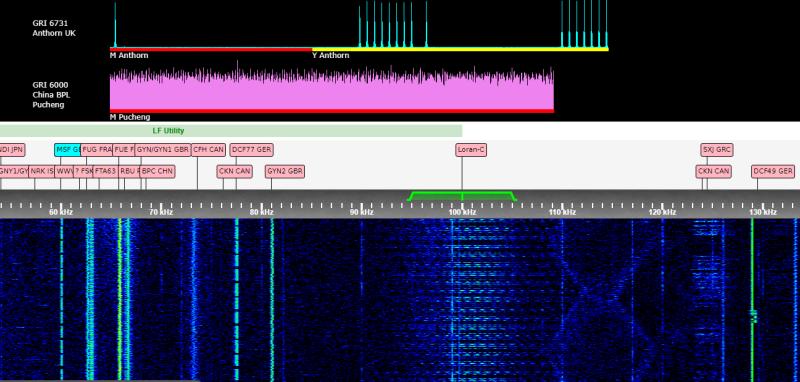Click the RBU station label

[x=130, y=171]
